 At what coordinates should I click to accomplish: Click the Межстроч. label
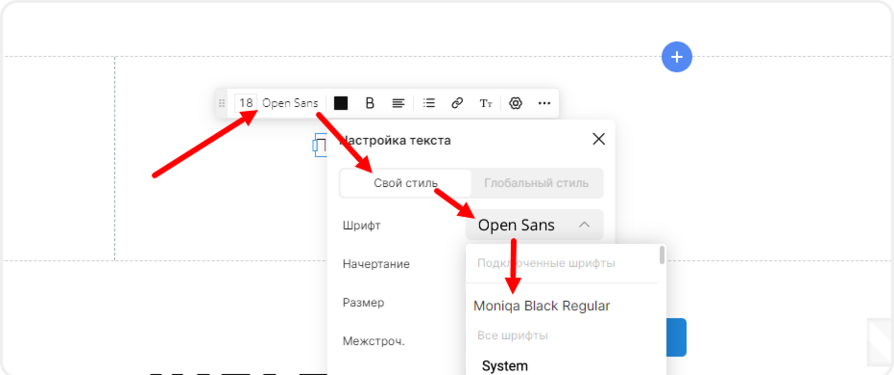click(x=373, y=341)
